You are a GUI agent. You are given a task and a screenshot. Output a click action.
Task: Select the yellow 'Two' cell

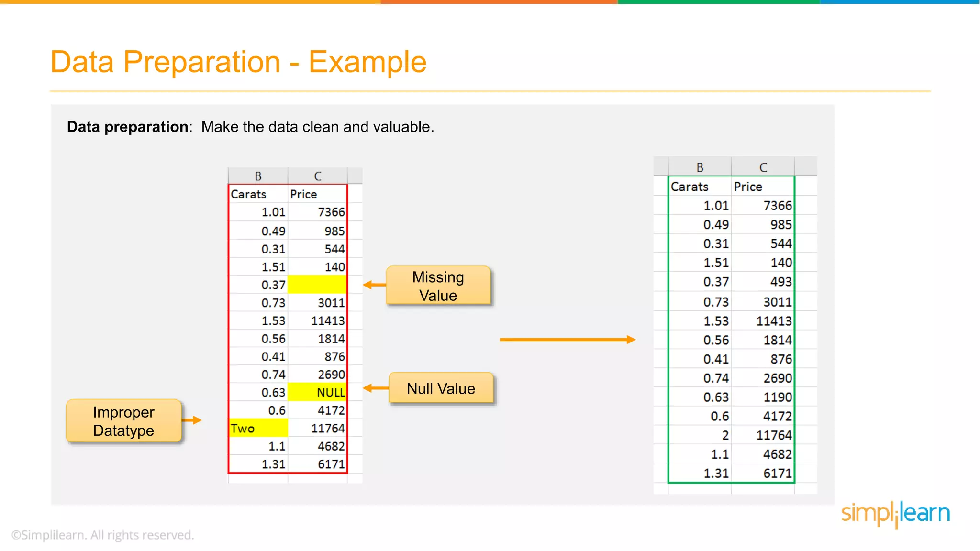(x=258, y=428)
